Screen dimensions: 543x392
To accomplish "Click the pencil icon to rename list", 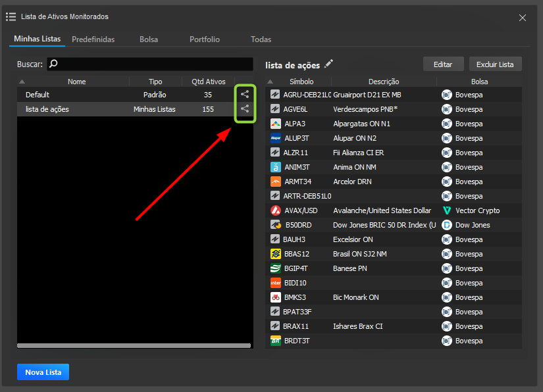I will (x=328, y=64).
